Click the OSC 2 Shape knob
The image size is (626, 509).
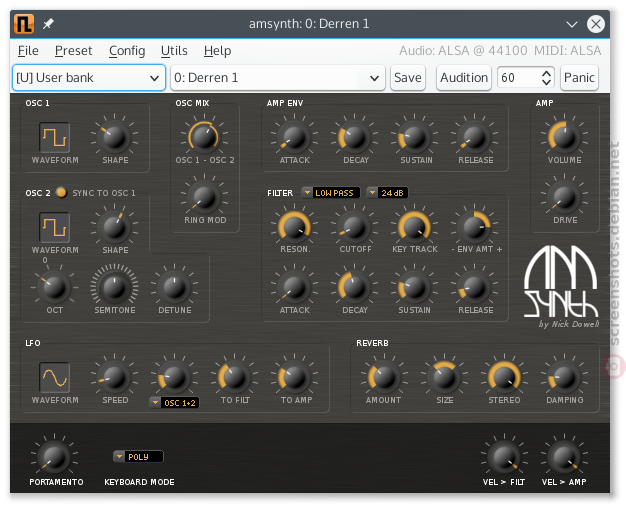[x=115, y=228]
